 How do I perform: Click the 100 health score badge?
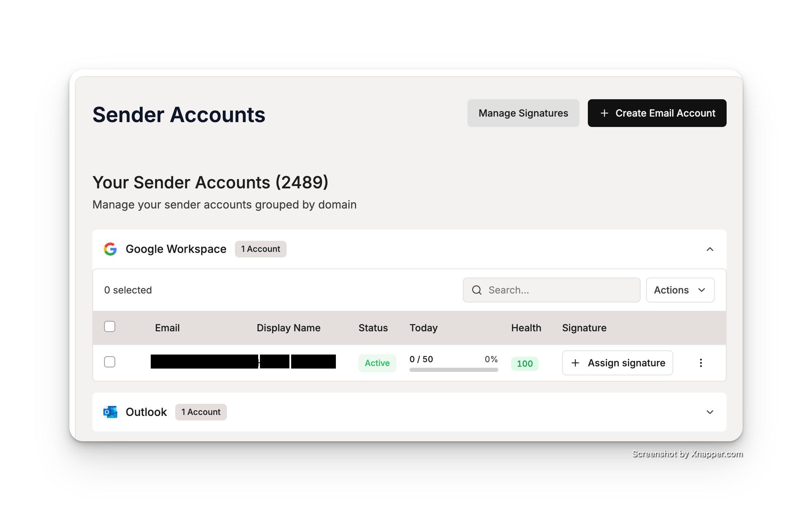click(x=525, y=364)
